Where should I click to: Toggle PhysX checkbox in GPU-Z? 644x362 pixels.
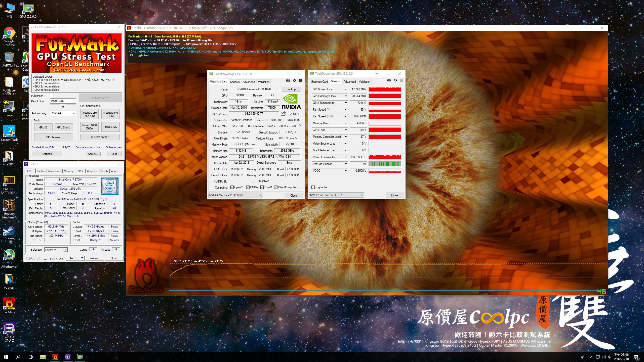262,187
